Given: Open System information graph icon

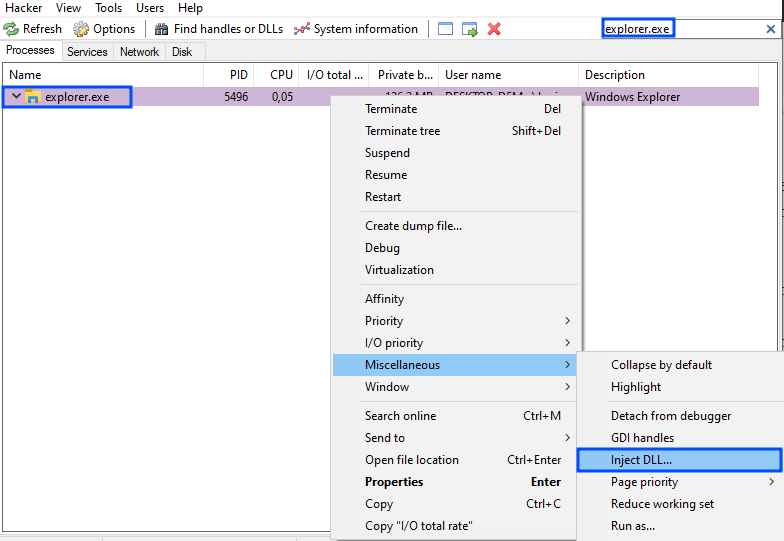Looking at the screenshot, I should [x=301, y=29].
